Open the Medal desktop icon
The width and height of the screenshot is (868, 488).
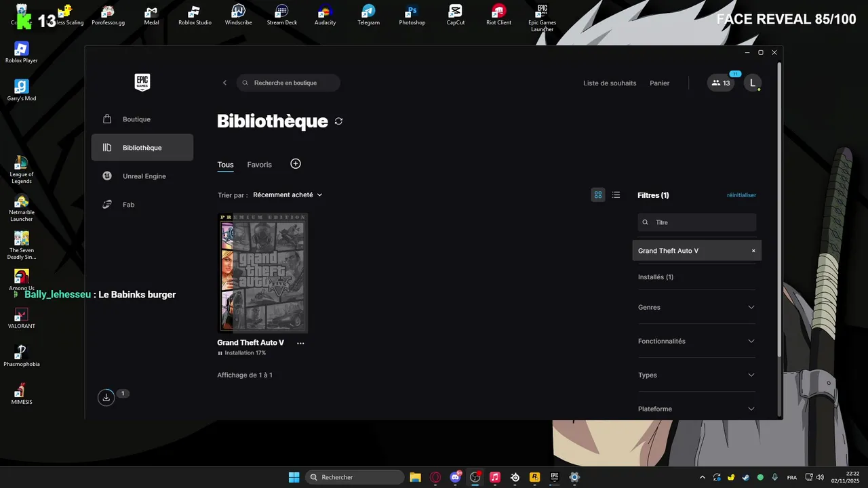[x=151, y=15]
